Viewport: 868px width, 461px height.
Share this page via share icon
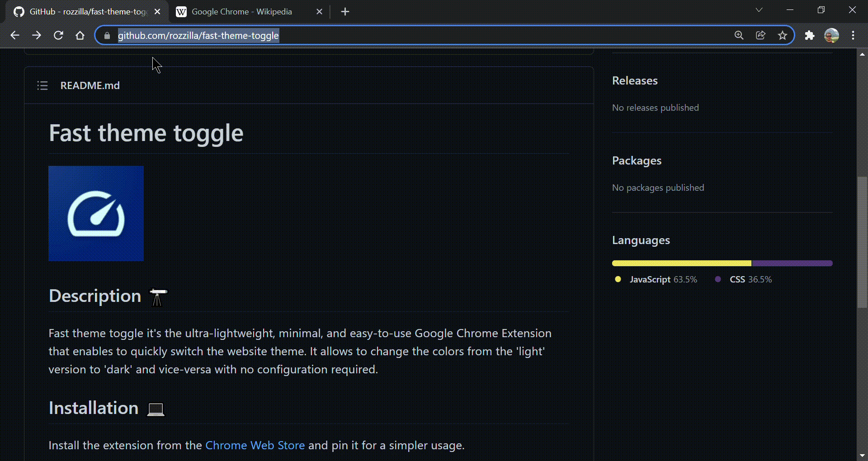761,35
